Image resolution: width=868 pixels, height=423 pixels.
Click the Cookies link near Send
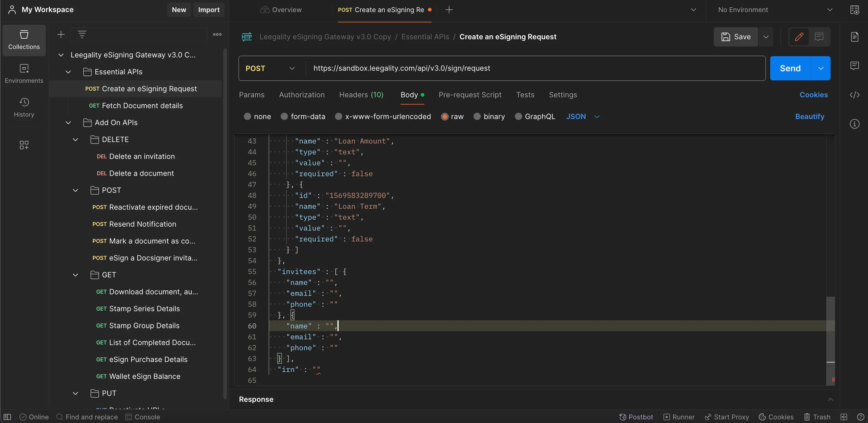813,95
